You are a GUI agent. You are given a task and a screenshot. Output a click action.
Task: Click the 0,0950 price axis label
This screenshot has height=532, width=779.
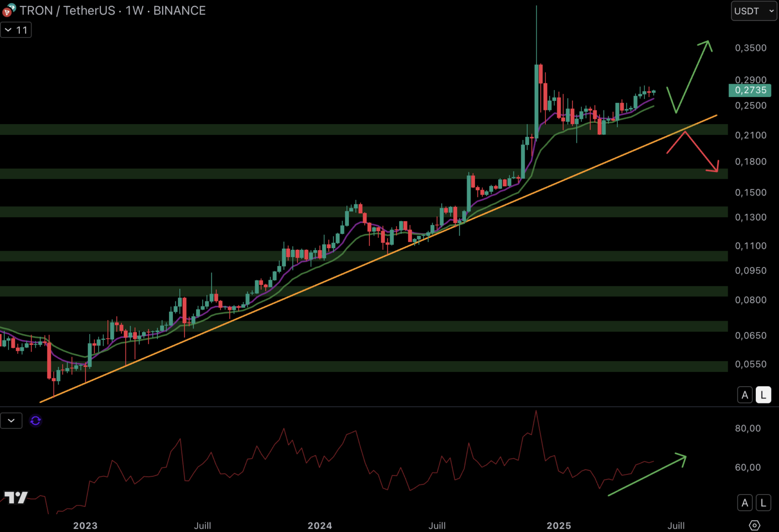[x=750, y=270]
